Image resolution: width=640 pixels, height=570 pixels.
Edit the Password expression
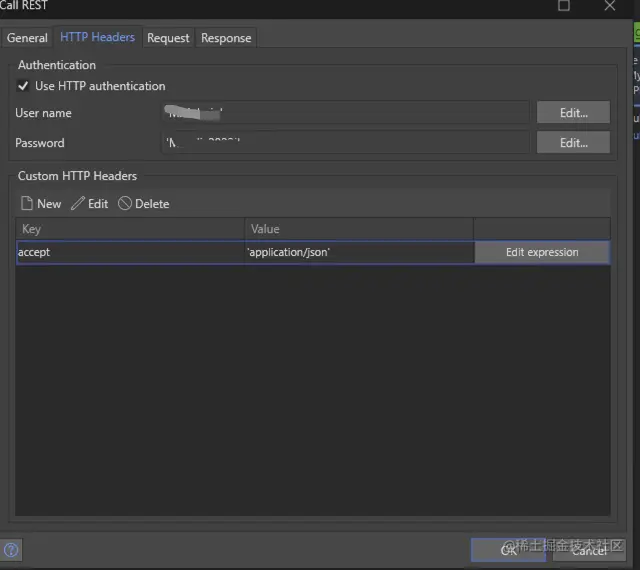[573, 143]
